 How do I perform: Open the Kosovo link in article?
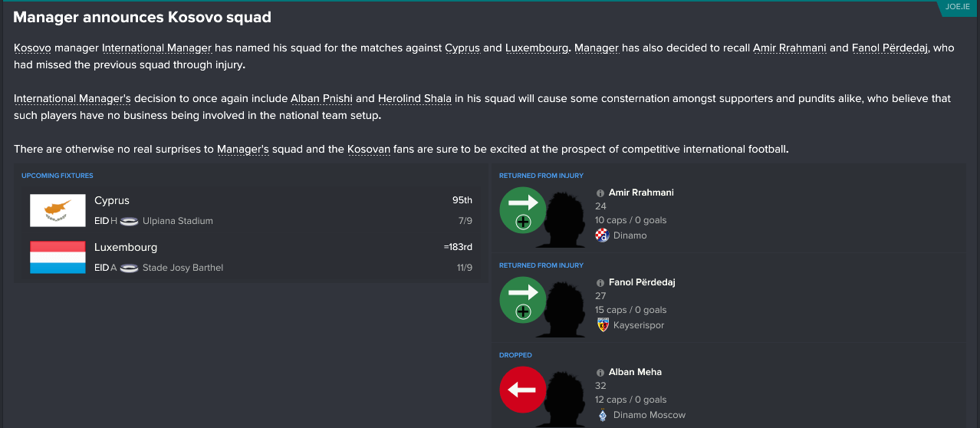click(x=32, y=48)
